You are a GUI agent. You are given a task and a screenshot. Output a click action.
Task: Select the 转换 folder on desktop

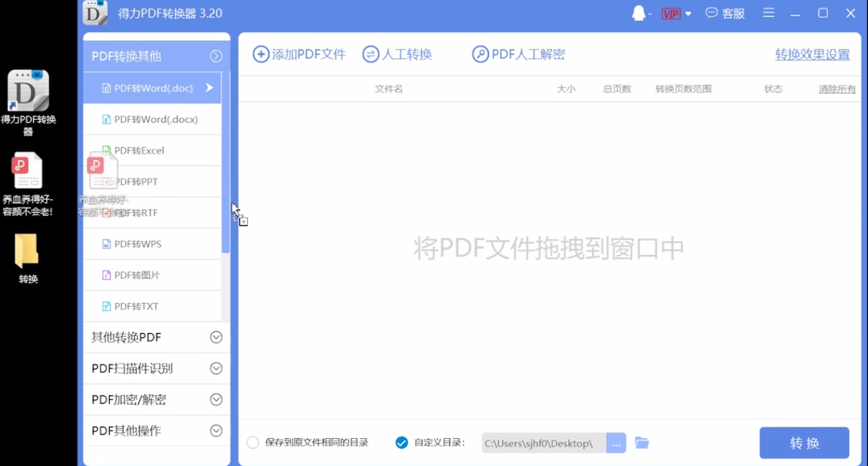click(x=28, y=259)
